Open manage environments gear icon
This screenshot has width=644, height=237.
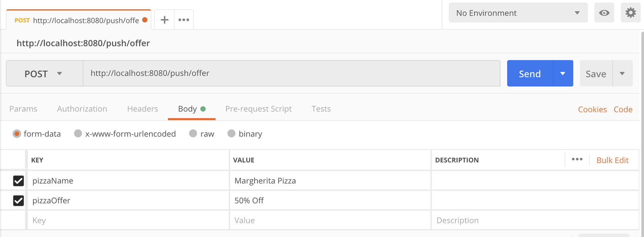pyautogui.click(x=630, y=13)
